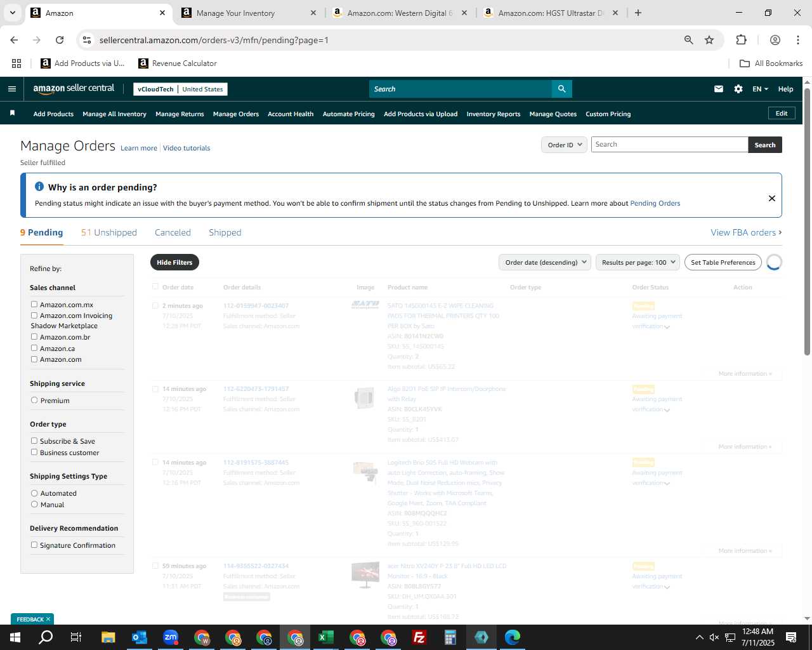Open a new browser tab with plus
Screen dimensions: 812x650
(x=638, y=13)
